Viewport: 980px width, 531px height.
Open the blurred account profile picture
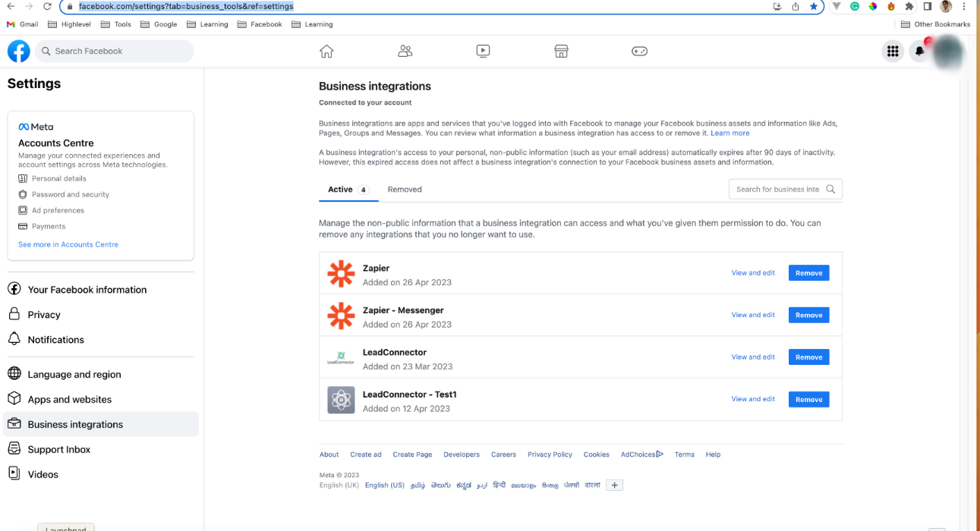click(948, 51)
